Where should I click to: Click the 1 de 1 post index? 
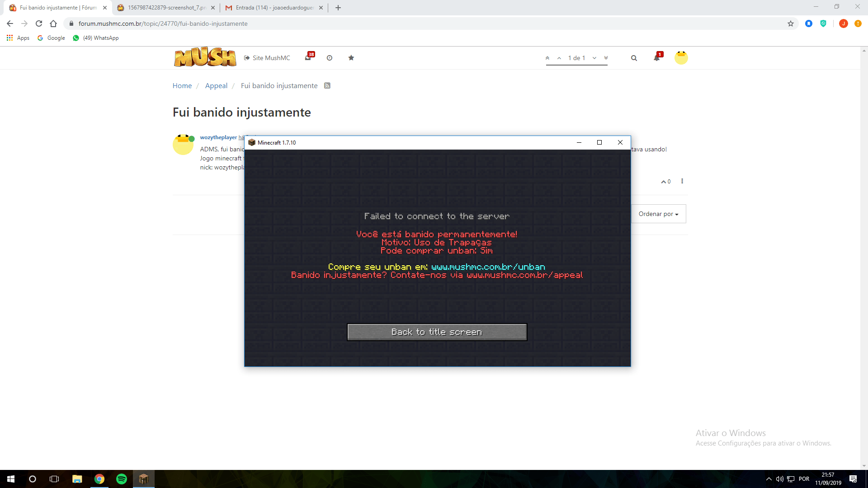click(x=577, y=58)
